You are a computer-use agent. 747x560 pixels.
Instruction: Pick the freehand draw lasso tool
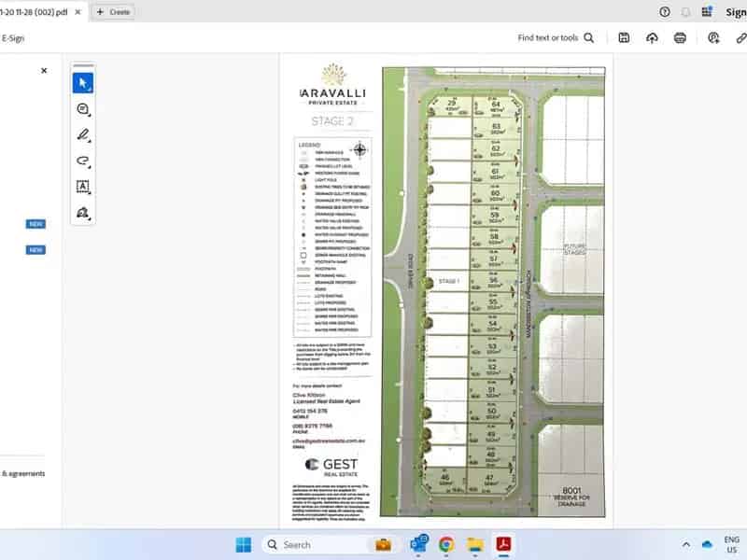83,161
